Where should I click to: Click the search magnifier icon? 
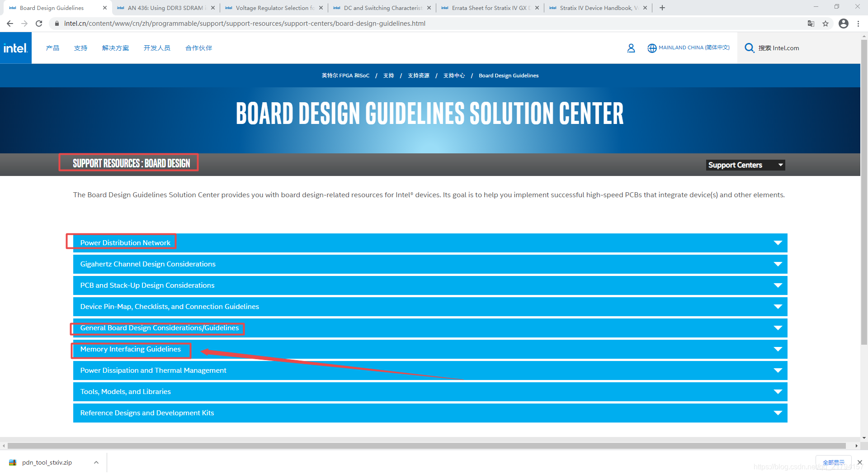[x=749, y=48]
